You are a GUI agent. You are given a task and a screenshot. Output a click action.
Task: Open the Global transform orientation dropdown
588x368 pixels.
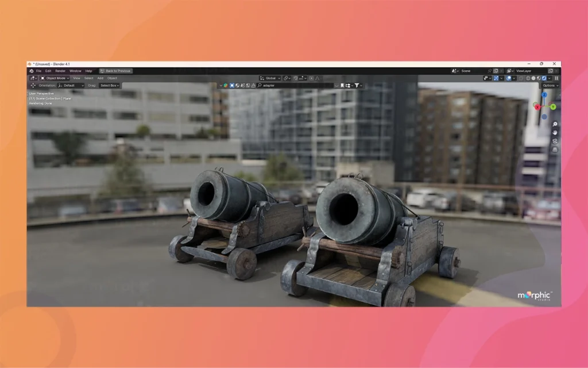coord(270,78)
